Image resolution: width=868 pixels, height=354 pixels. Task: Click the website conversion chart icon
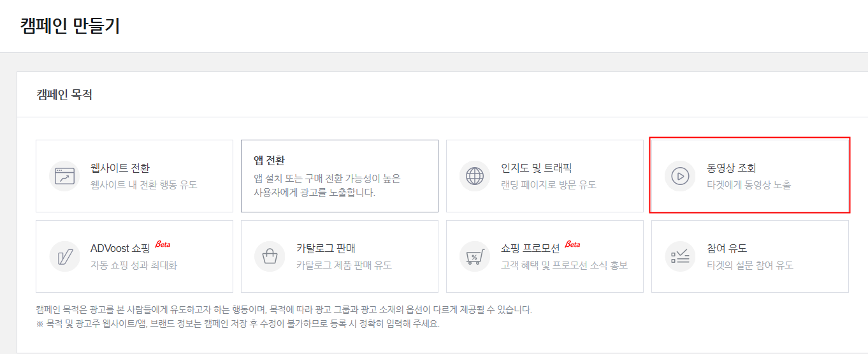pos(64,176)
